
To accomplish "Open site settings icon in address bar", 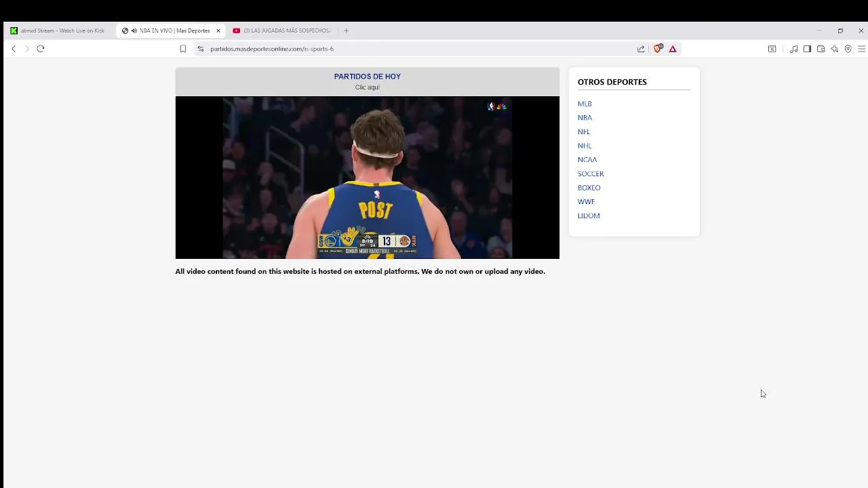I will point(200,49).
